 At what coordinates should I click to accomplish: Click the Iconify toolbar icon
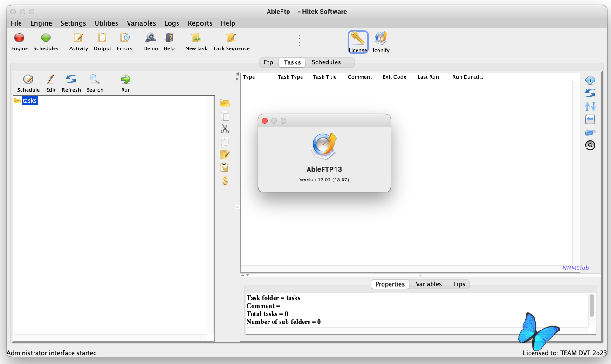coord(381,38)
